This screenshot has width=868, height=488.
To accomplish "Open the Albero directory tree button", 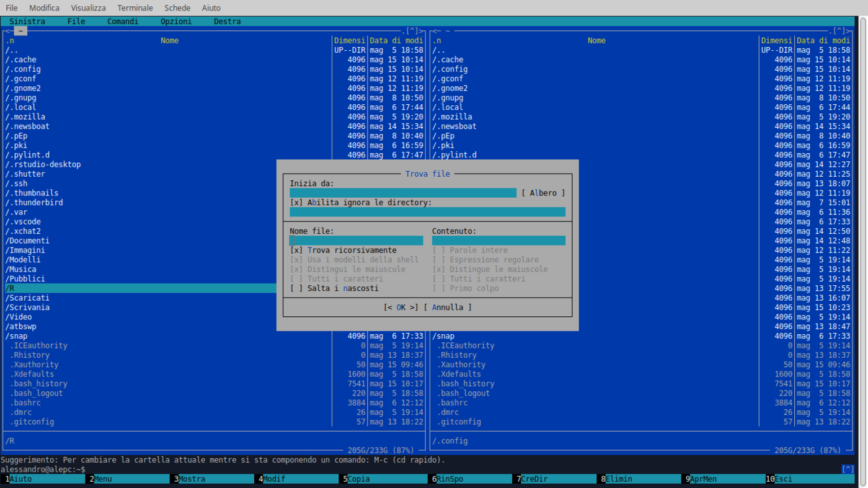I will pos(543,193).
